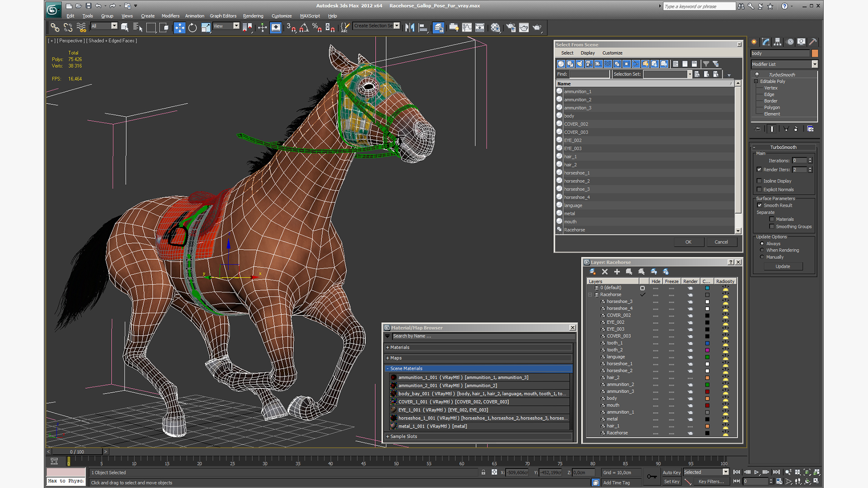This screenshot has width=868, height=488.
Task: Open the Animation menu
Action: (x=194, y=16)
